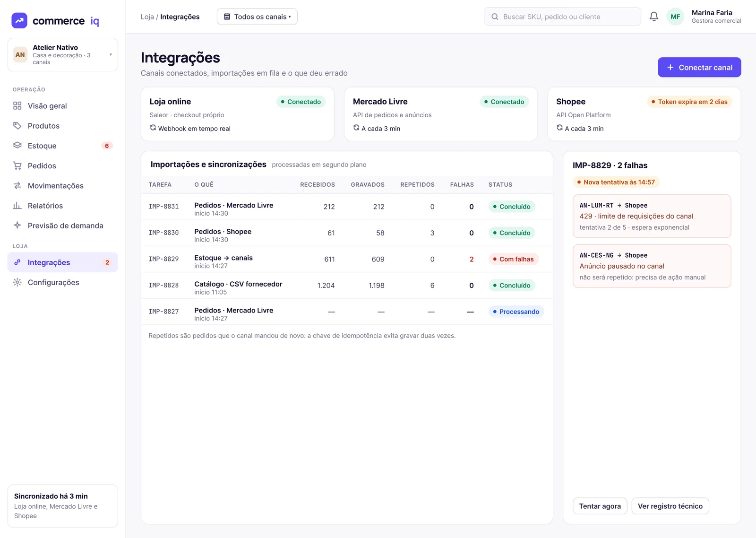Click the search magnifier icon
Image resolution: width=756 pixels, height=538 pixels.
[495, 17]
